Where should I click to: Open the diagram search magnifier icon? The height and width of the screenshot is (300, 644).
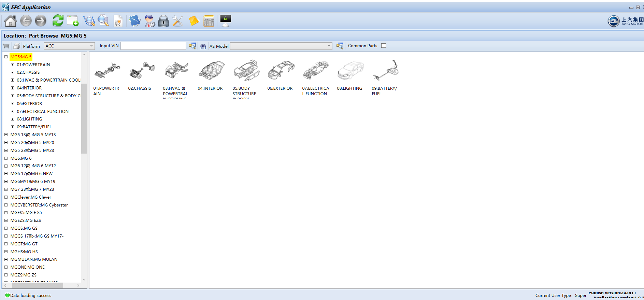pos(89,21)
